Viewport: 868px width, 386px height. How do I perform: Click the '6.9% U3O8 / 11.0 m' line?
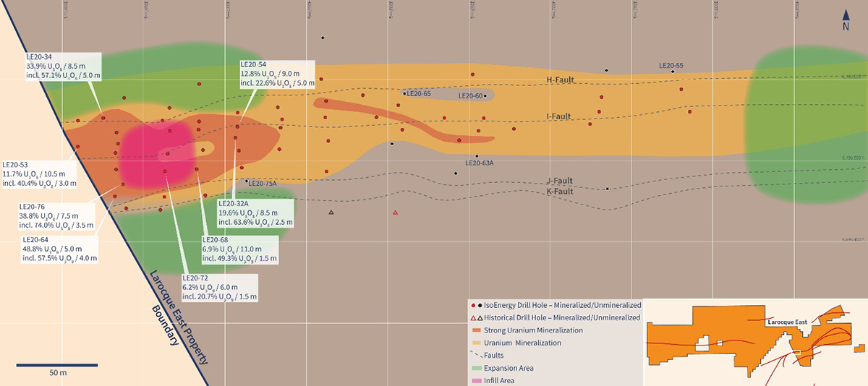232,249
